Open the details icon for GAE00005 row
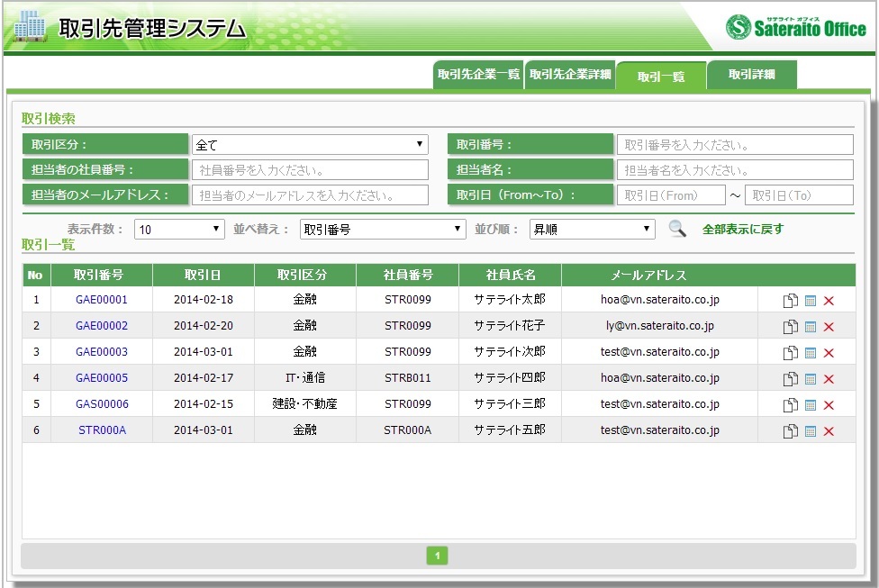This screenshot has height=588, width=879. coord(810,379)
